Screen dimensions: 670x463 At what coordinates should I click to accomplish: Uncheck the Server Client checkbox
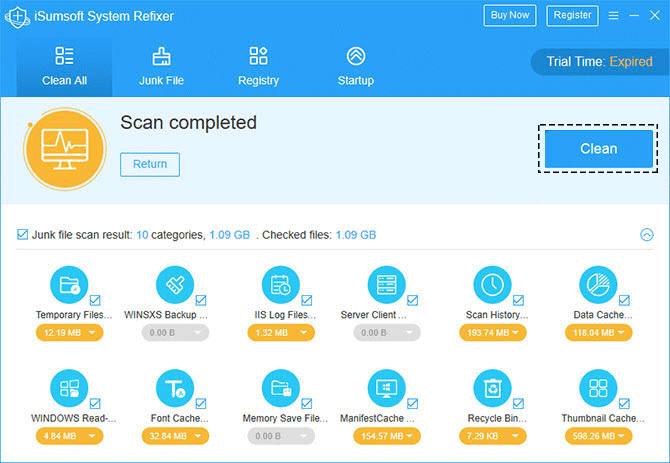[412, 300]
